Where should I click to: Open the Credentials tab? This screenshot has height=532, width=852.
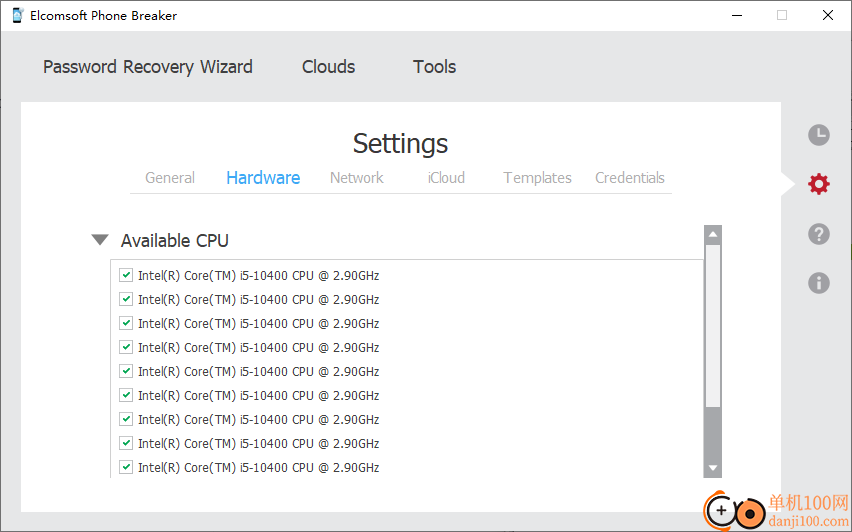click(x=630, y=178)
